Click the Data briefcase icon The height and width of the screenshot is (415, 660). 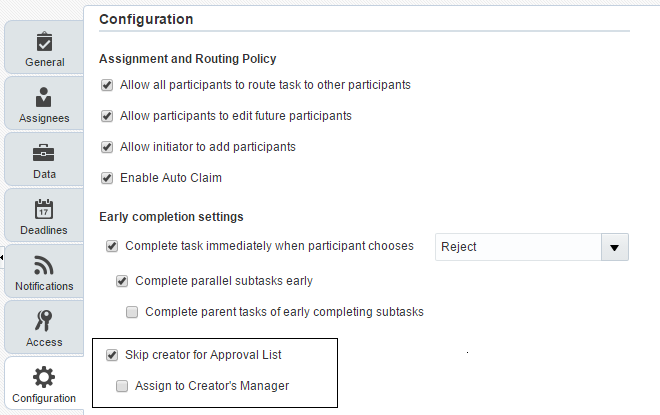[44, 153]
